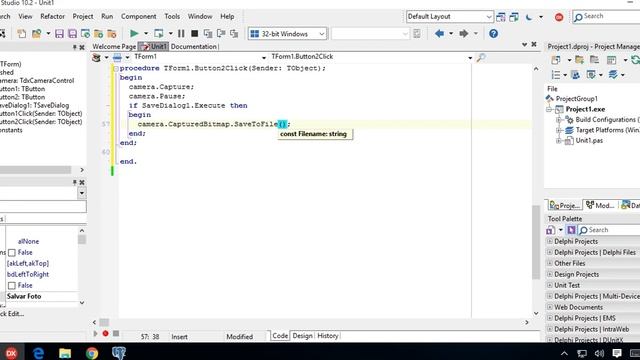Click the code editor horizontal scrollbar thumb
This screenshot has width=640, height=360.
[104, 322]
